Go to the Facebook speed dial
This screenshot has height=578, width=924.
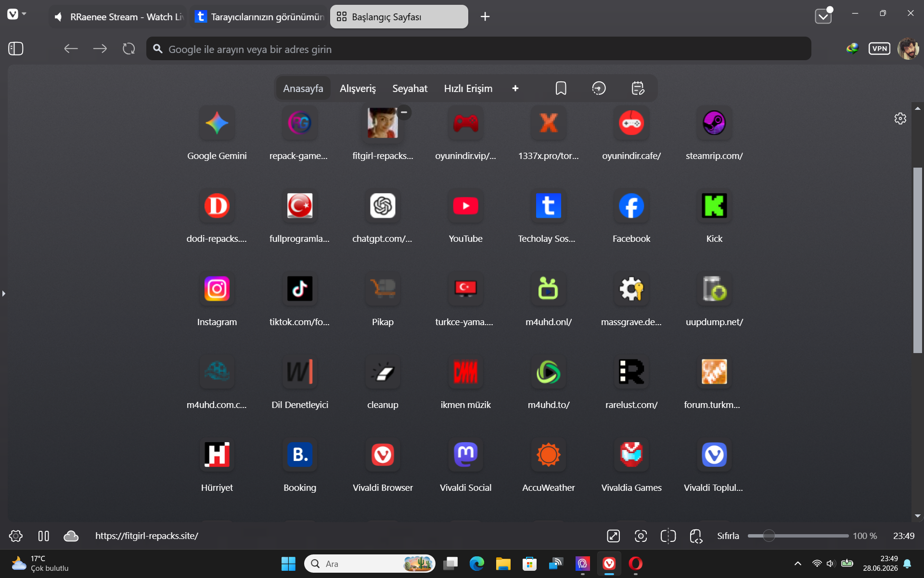point(631,206)
